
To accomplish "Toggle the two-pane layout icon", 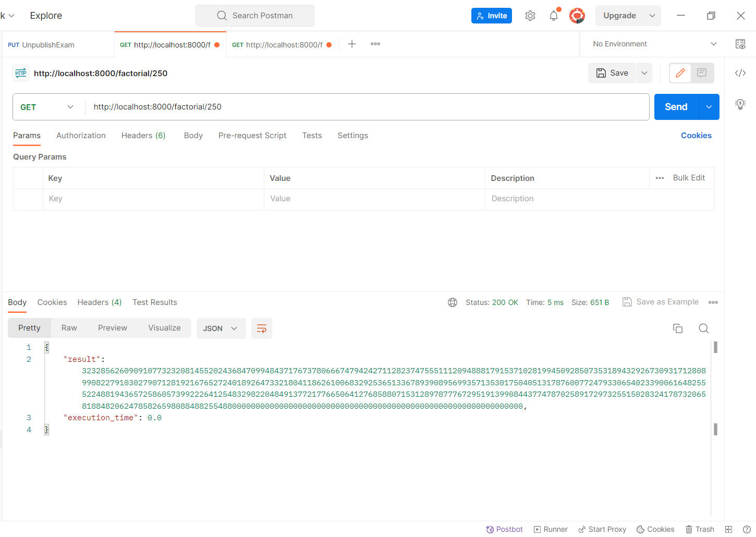I will coord(729,529).
